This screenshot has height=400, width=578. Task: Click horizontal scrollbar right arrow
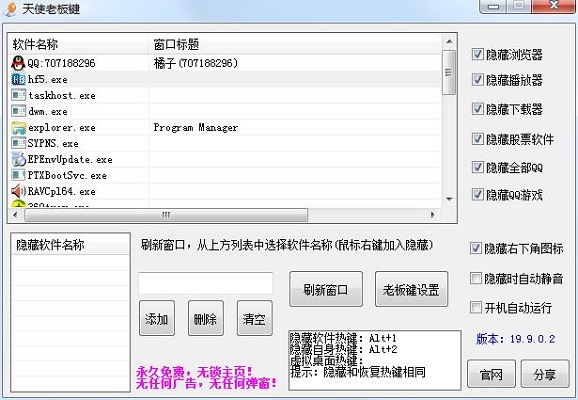[x=433, y=215]
